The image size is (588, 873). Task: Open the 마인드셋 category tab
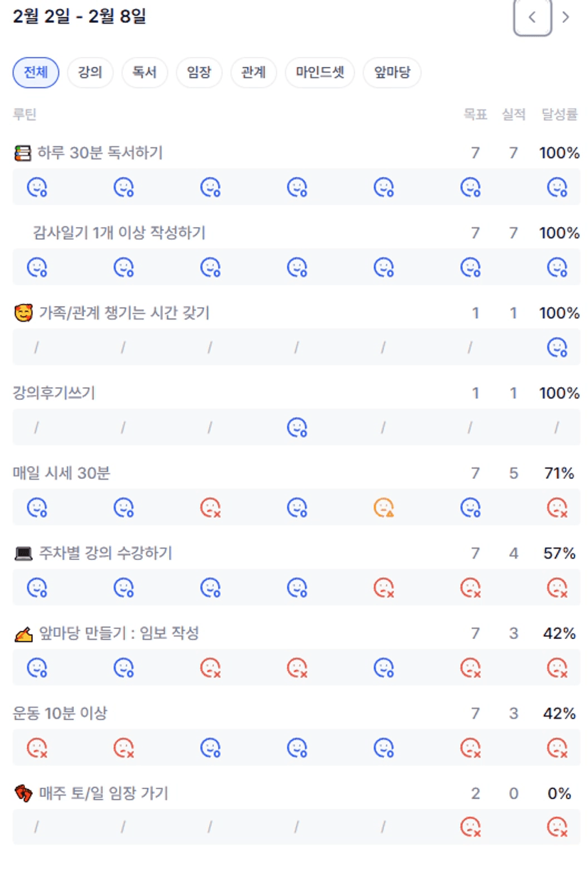(x=320, y=73)
